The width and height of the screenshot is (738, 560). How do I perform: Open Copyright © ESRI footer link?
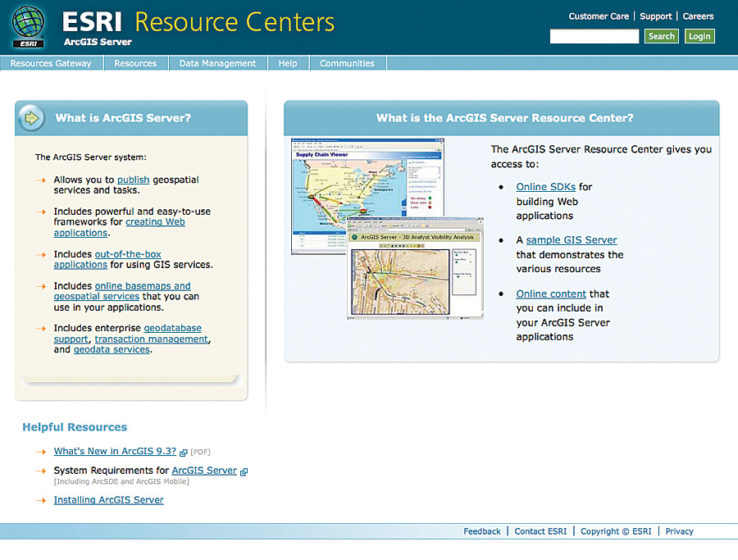[x=616, y=531]
